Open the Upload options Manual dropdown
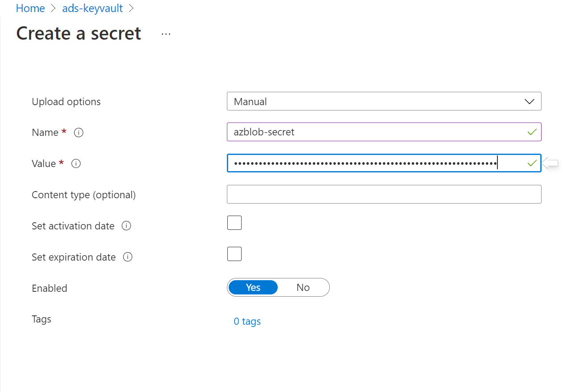The height and width of the screenshot is (392, 587). click(x=374, y=102)
